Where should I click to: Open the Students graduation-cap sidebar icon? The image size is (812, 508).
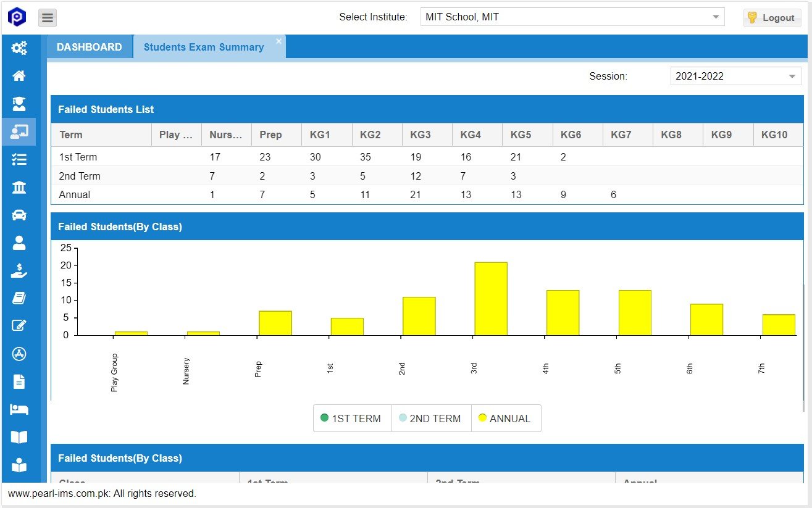click(19, 104)
